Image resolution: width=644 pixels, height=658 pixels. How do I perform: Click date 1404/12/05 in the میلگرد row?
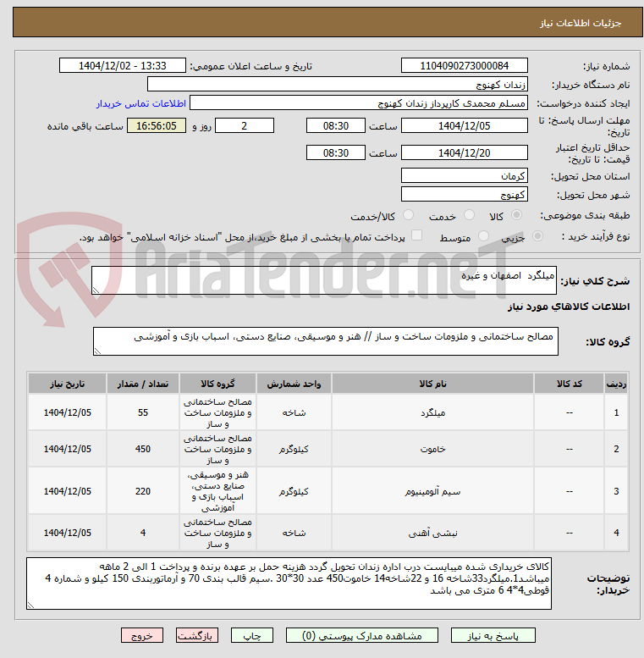pyautogui.click(x=67, y=412)
